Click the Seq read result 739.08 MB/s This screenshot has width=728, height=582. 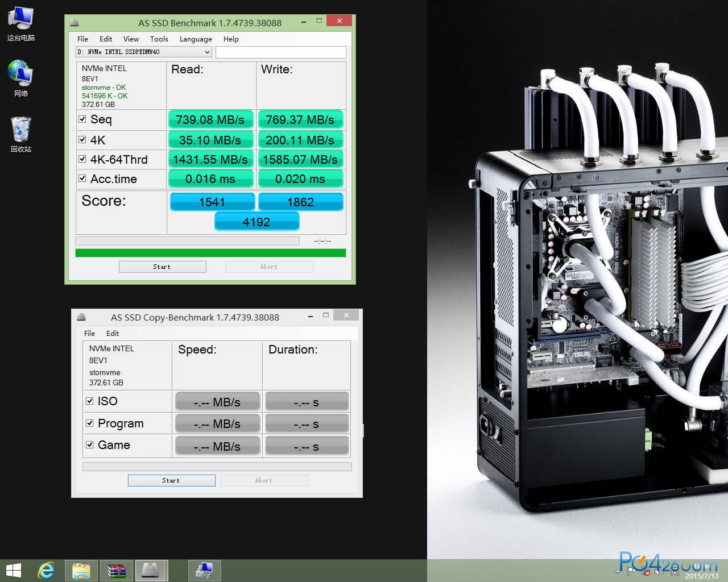[210, 120]
